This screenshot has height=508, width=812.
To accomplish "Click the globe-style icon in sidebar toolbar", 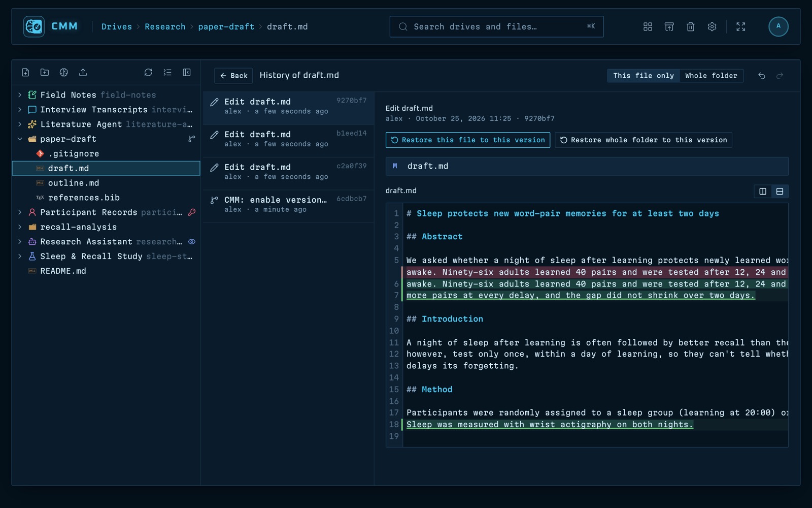I will pos(64,73).
